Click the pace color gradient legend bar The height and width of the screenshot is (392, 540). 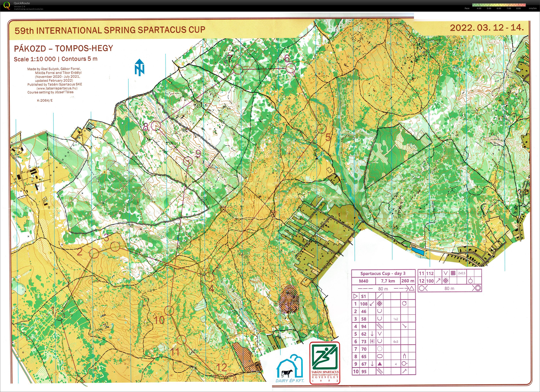(x=499, y=5)
